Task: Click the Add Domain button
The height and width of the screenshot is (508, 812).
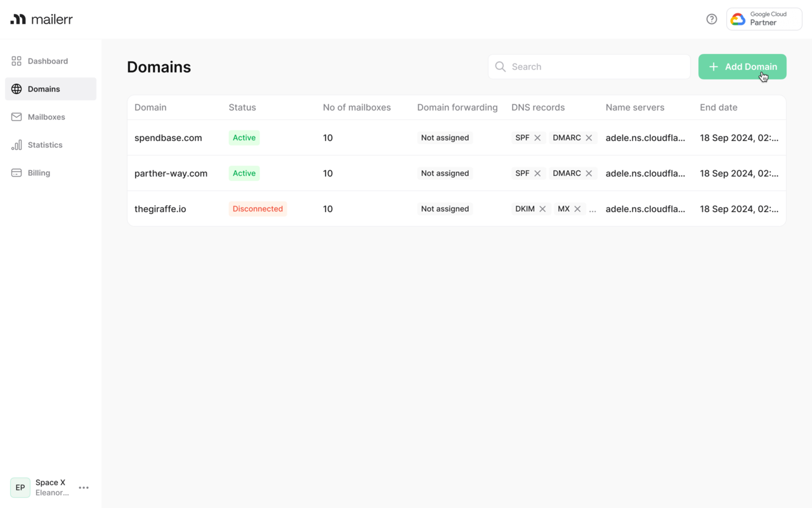Action: 742,67
